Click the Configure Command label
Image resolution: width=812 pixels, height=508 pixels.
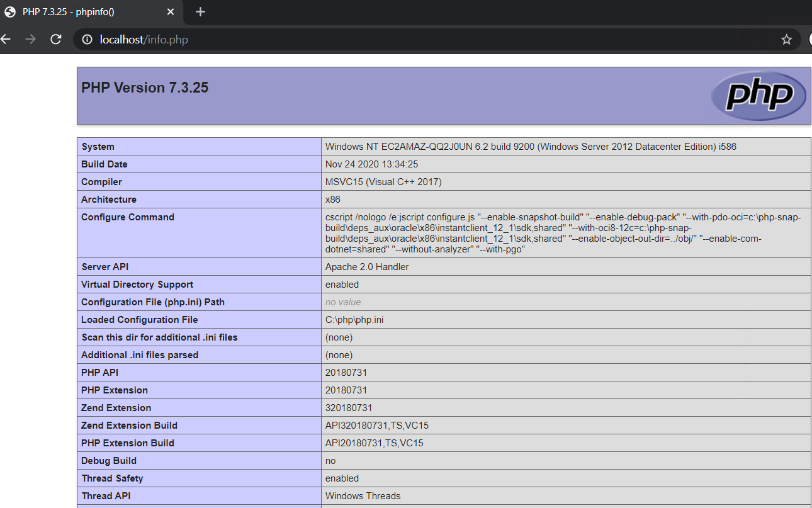pos(128,217)
